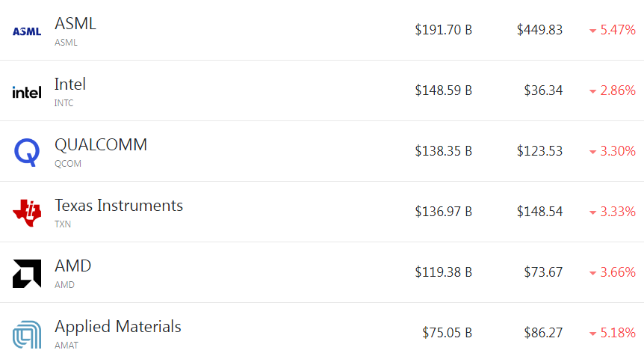The width and height of the screenshot is (644, 362).
Task: Click AMD's $119.38 B market cap
Action: (444, 272)
